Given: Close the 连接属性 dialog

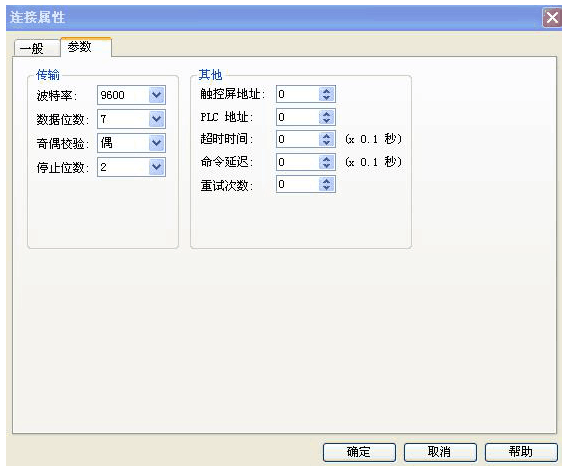Looking at the screenshot, I should click(552, 17).
